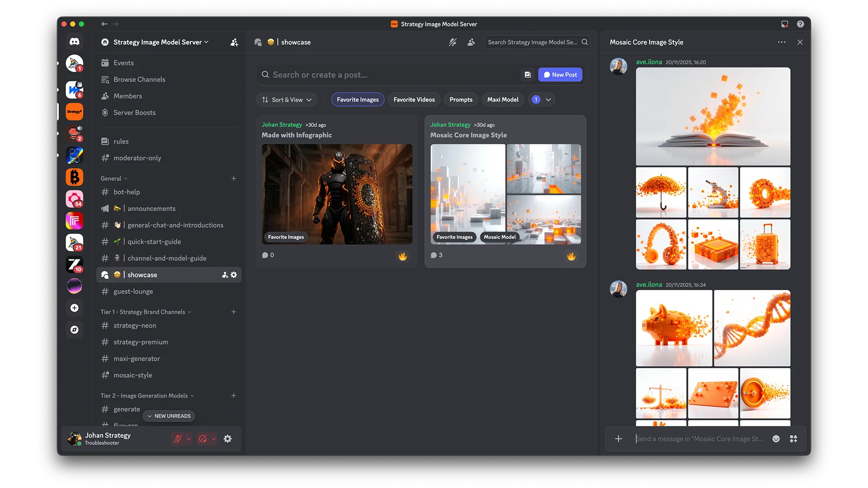This screenshot has width=868, height=488.
Task: Collapse Tier 1 - Strategy Brand Channels category
Action: [x=146, y=312]
